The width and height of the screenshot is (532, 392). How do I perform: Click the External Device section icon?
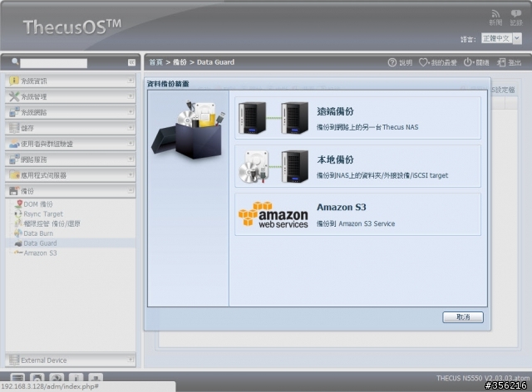pyautogui.click(x=14, y=360)
